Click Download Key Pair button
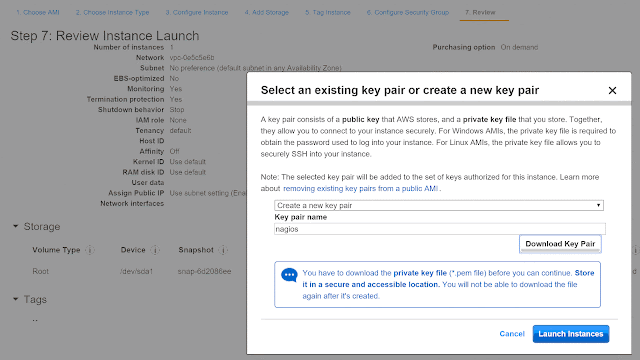The height and width of the screenshot is (360, 640). (560, 244)
